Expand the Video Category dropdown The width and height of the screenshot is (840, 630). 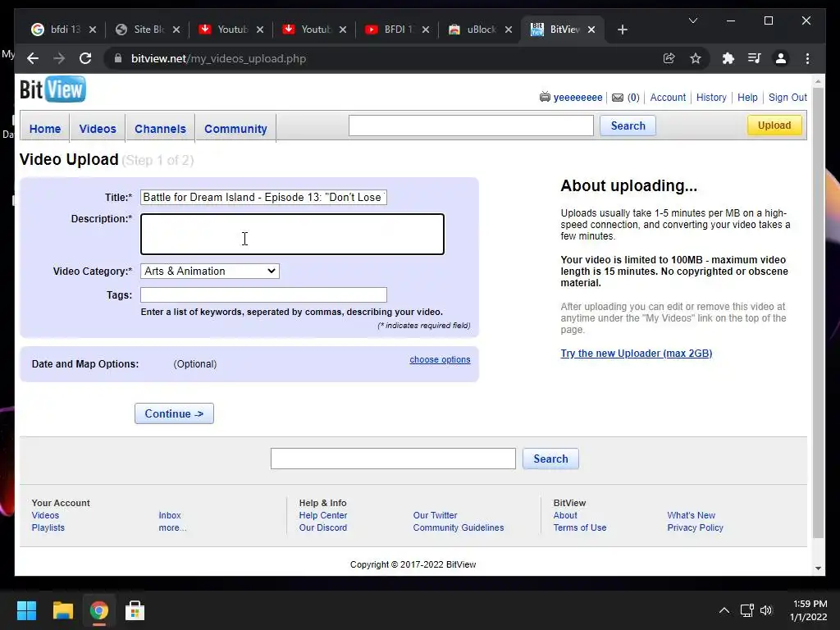pos(210,271)
